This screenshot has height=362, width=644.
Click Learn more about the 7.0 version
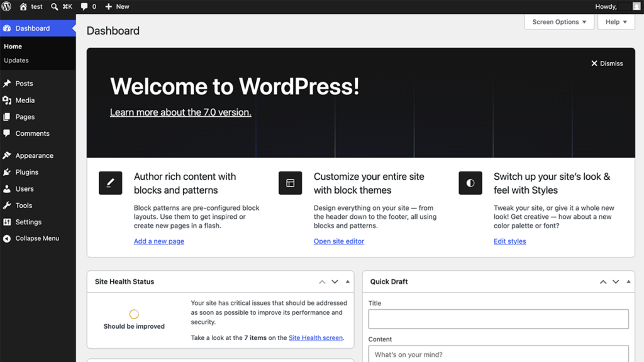[x=180, y=112]
